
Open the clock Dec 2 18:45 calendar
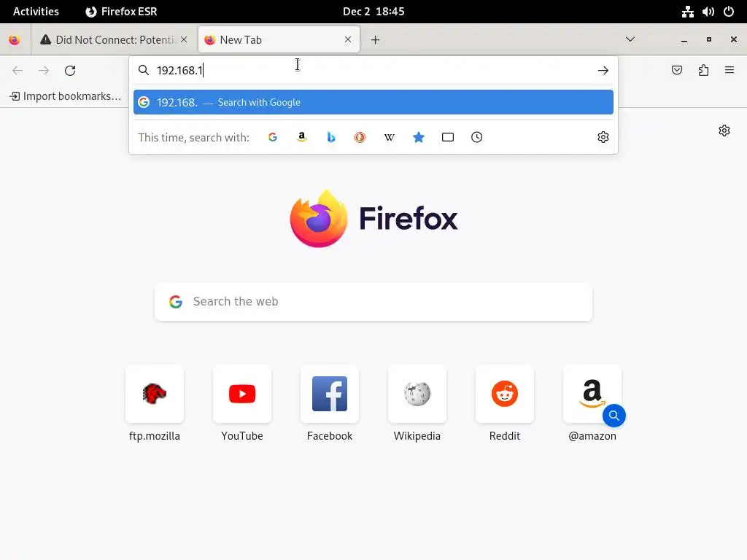click(x=373, y=12)
